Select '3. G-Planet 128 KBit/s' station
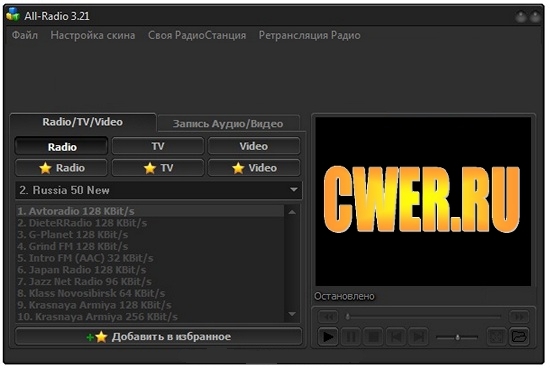 [150, 235]
